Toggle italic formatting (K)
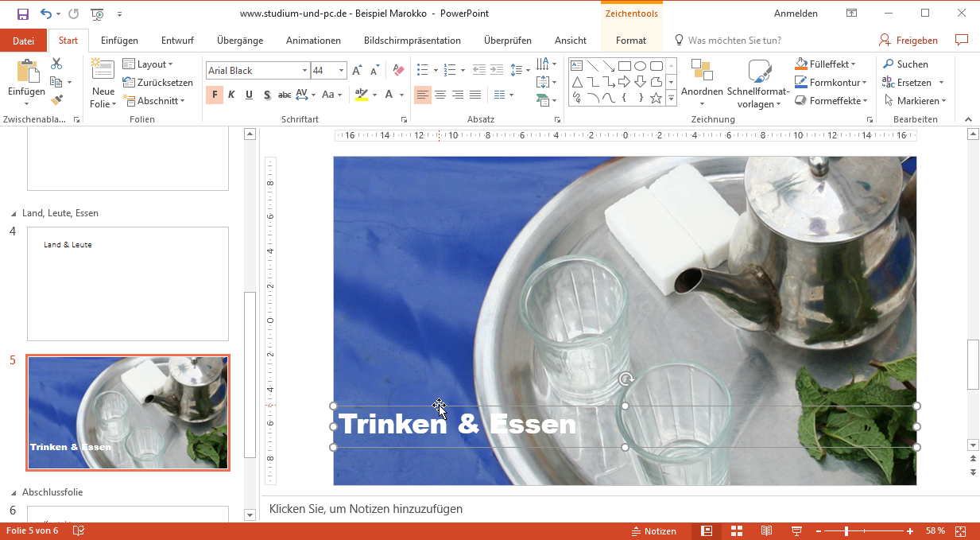Viewport: 980px width, 540px height. 231,95
